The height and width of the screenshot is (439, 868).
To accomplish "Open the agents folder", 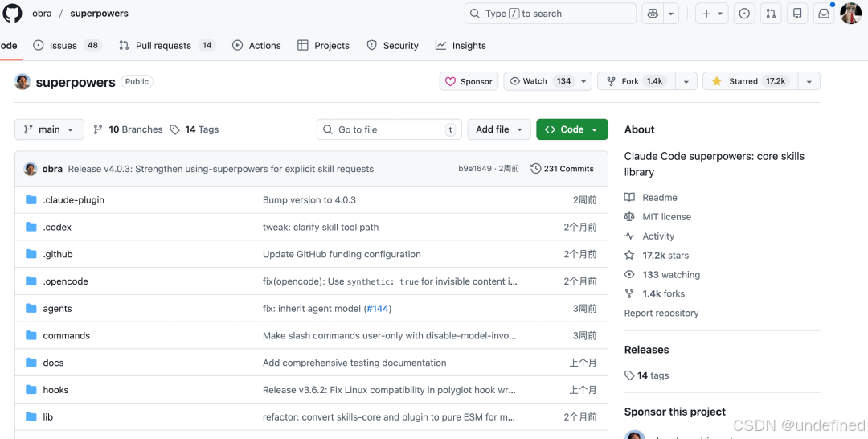I will point(58,309).
